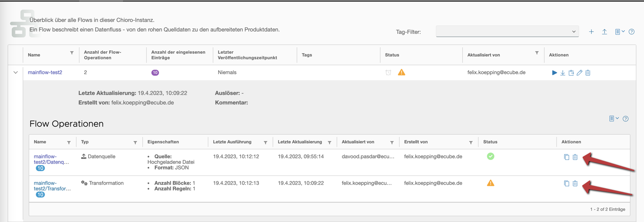644x222 pixels.
Task: Click the plus icon to add a flow
Action: pos(591,32)
